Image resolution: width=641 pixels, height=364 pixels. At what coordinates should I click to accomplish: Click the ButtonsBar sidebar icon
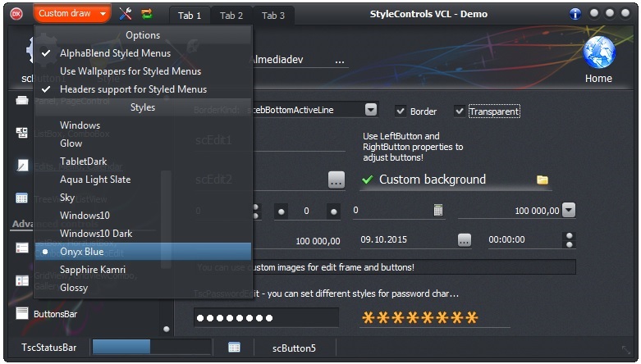pos(22,313)
